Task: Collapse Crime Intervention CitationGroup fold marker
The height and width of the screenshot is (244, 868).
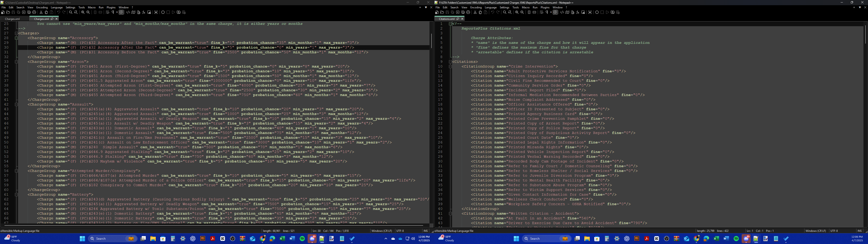Action: (x=450, y=66)
